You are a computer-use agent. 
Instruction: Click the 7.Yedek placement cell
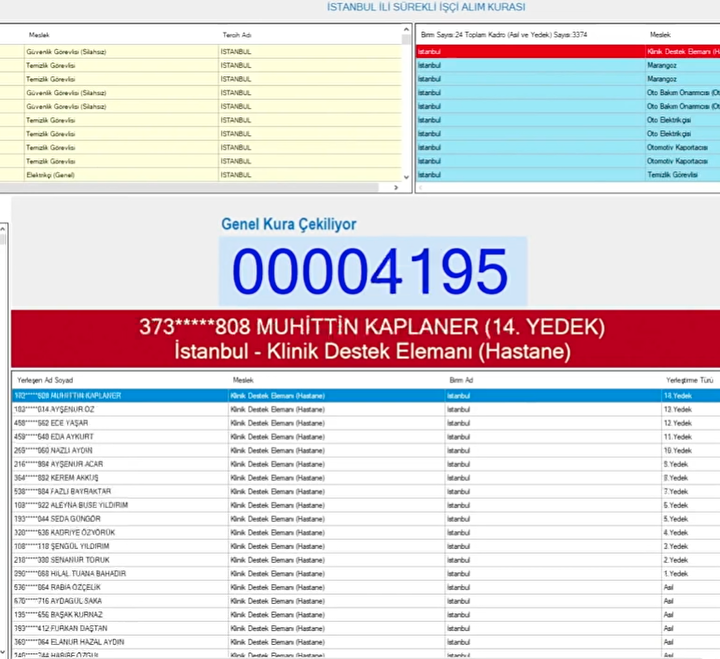point(691,491)
